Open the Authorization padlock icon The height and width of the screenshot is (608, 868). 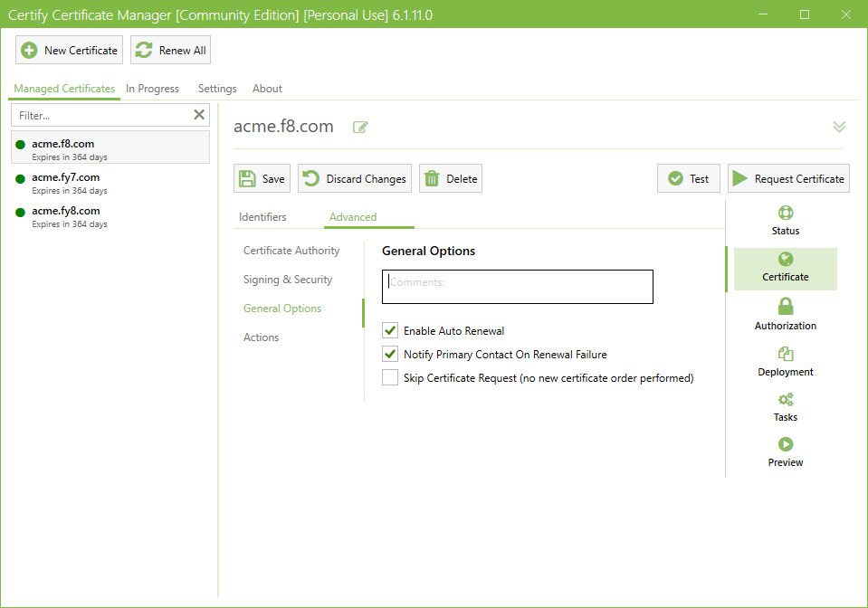[786, 307]
